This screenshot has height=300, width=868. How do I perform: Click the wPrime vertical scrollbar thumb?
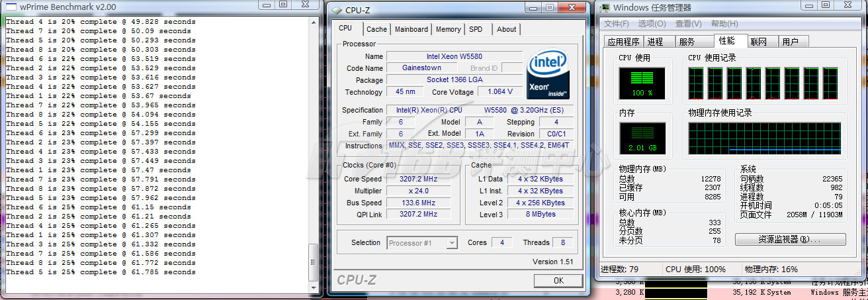pos(314,263)
